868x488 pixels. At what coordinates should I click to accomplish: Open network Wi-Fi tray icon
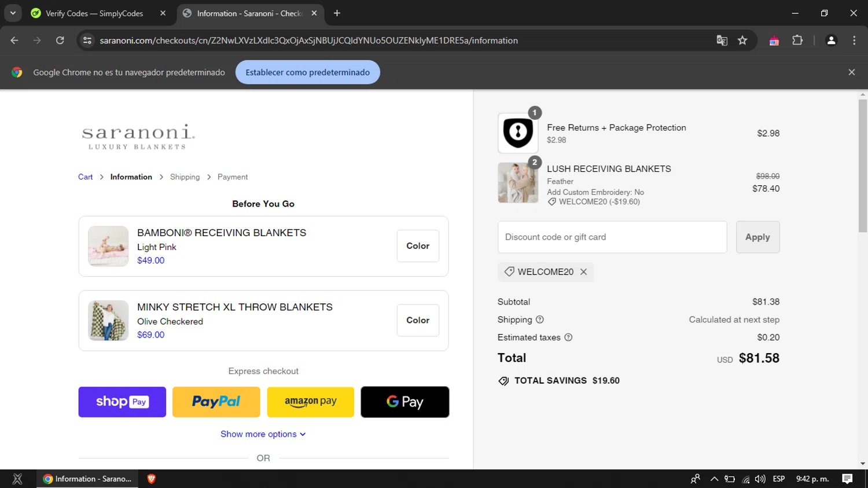(746, 479)
